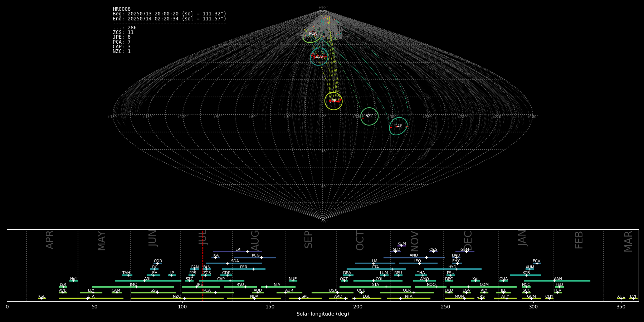Click the NDA shower bar in timeline
This screenshot has width=644, height=322.
click(254, 298)
